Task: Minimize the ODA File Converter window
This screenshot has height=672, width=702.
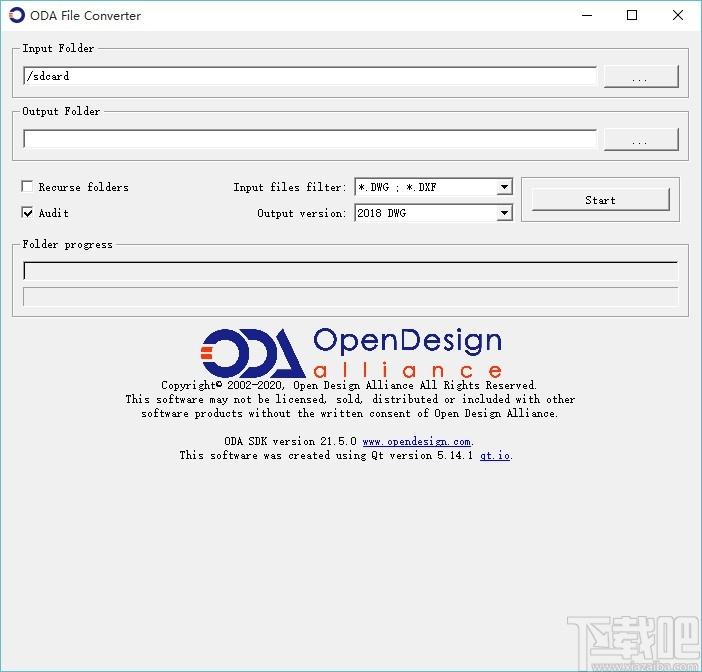Action: pyautogui.click(x=587, y=15)
